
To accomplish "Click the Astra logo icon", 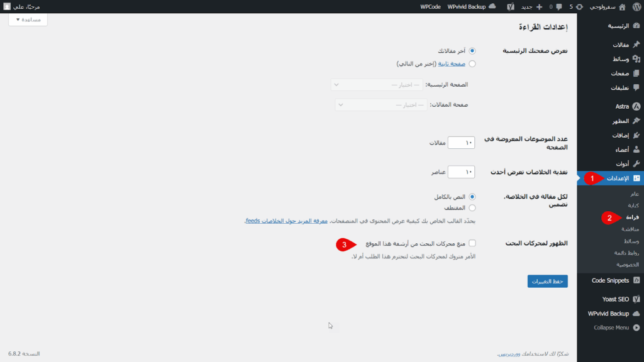I will 636,106.
